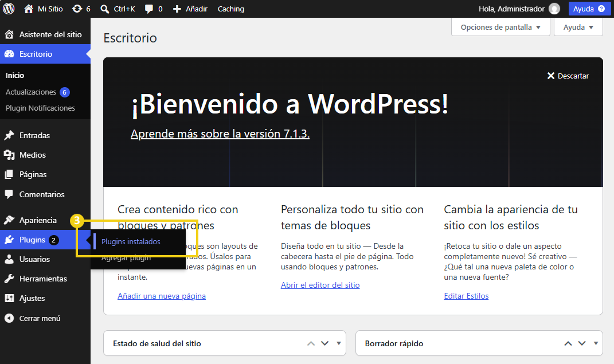Open the comments bubble icon in toolbar
This screenshot has height=364, width=614.
tap(149, 9)
